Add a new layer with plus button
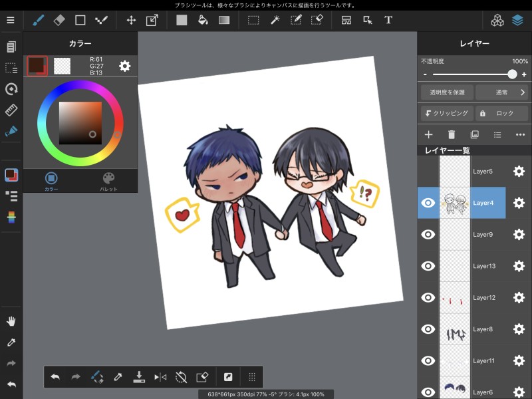Screen dimensions: 532x399 click(428, 135)
